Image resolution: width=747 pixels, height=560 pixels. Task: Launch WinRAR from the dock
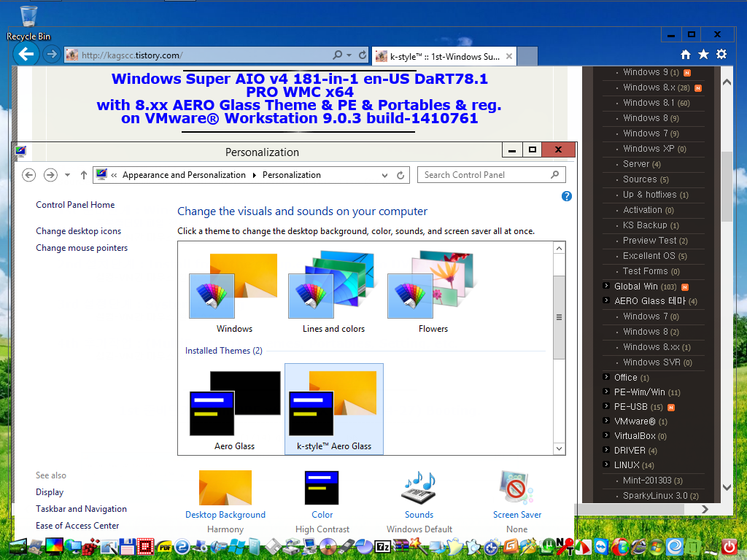pyautogui.click(x=401, y=547)
